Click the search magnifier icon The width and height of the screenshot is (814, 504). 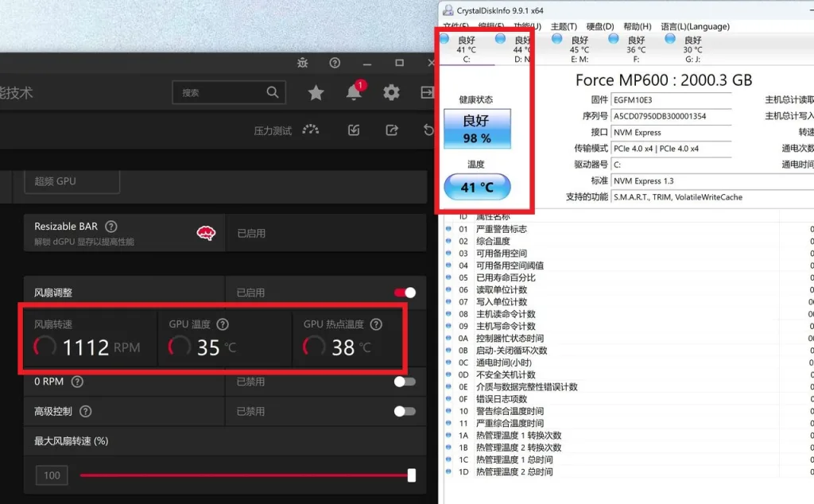[x=273, y=92]
